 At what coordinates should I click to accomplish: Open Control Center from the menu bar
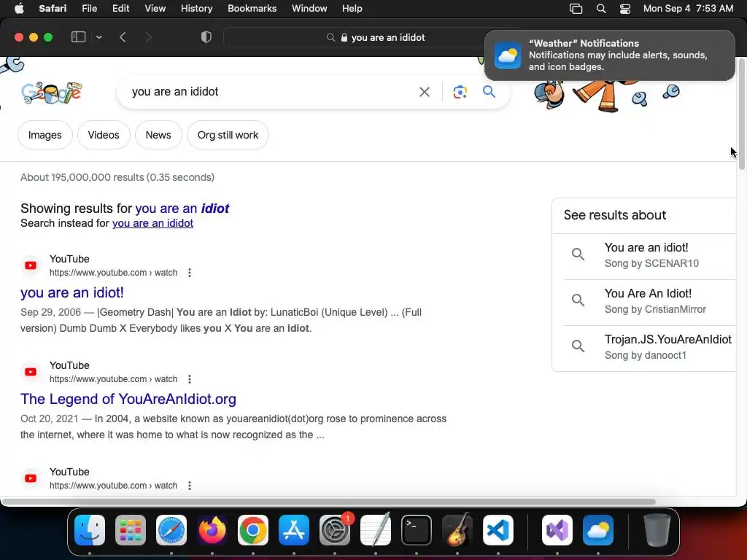(625, 9)
